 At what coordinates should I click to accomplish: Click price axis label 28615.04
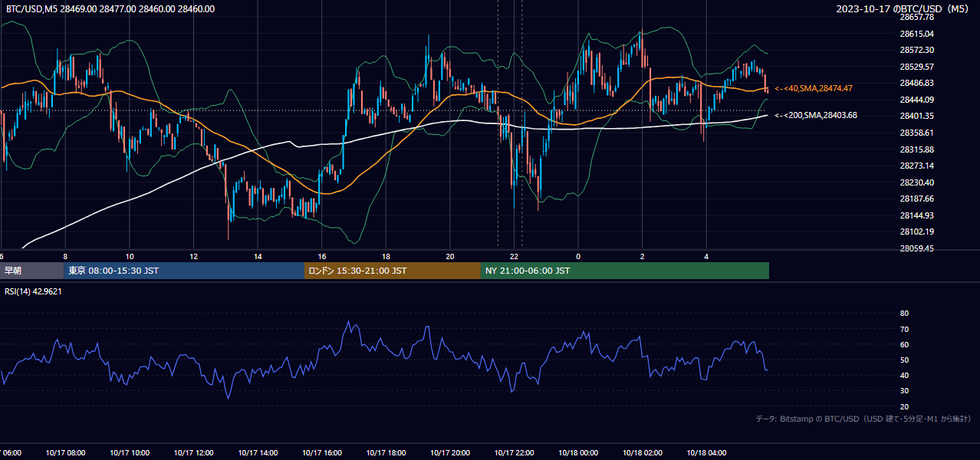pyautogui.click(x=916, y=34)
